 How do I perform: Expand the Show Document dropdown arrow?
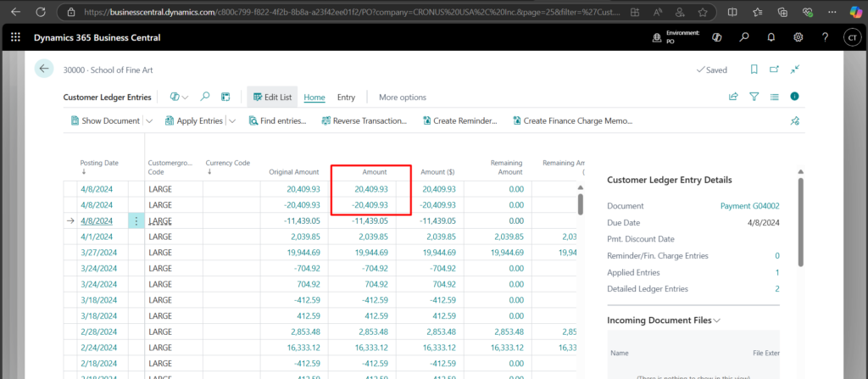(148, 121)
